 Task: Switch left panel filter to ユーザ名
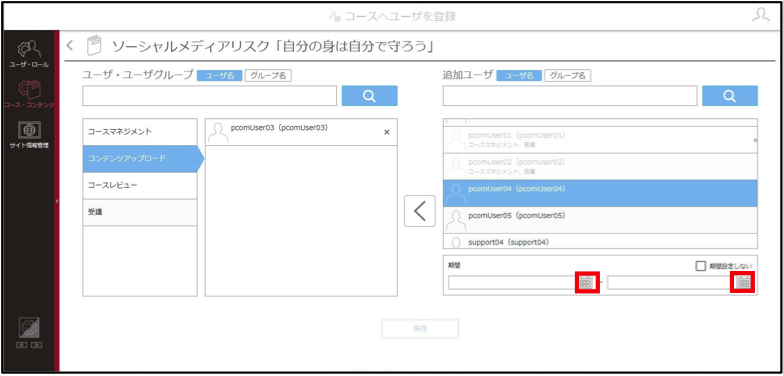pos(219,75)
